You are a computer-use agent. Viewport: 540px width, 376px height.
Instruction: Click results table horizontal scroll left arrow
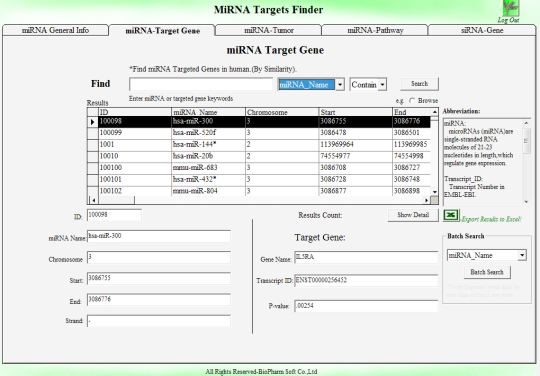pos(93,200)
